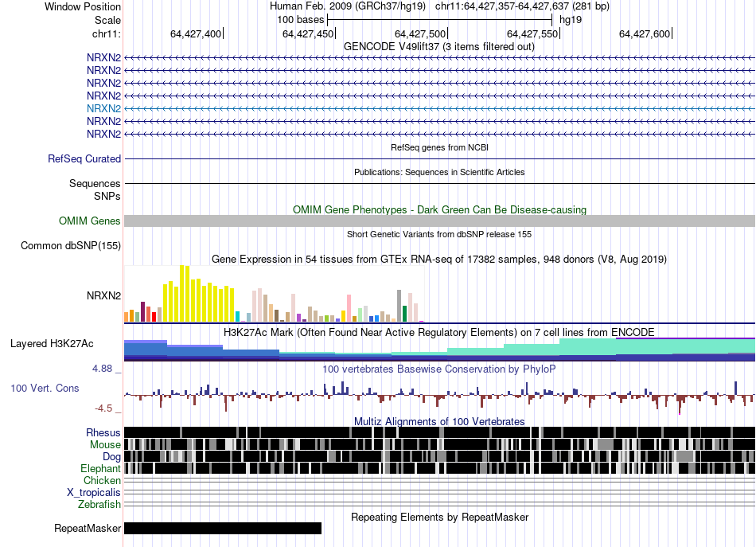This screenshot has height=547, width=756.
Task: Select the Scale label in ruler
Action: (x=107, y=20)
